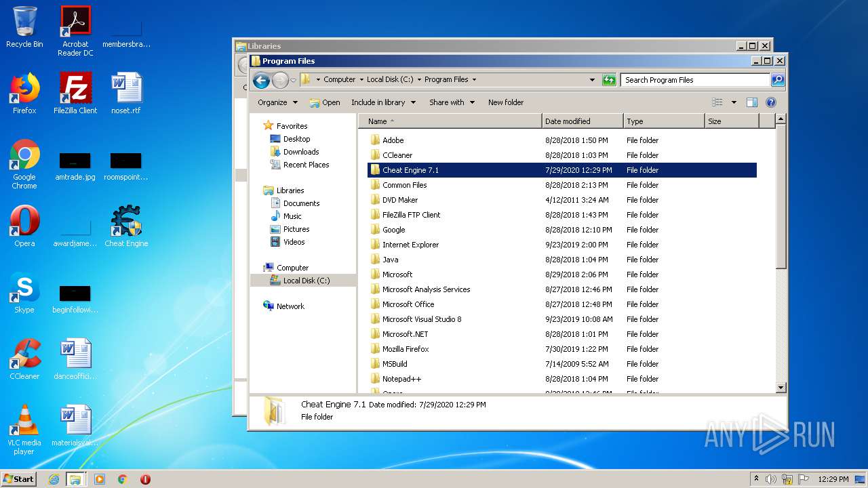This screenshot has height=488, width=868.
Task: Open the Start menu
Action: pos(18,479)
